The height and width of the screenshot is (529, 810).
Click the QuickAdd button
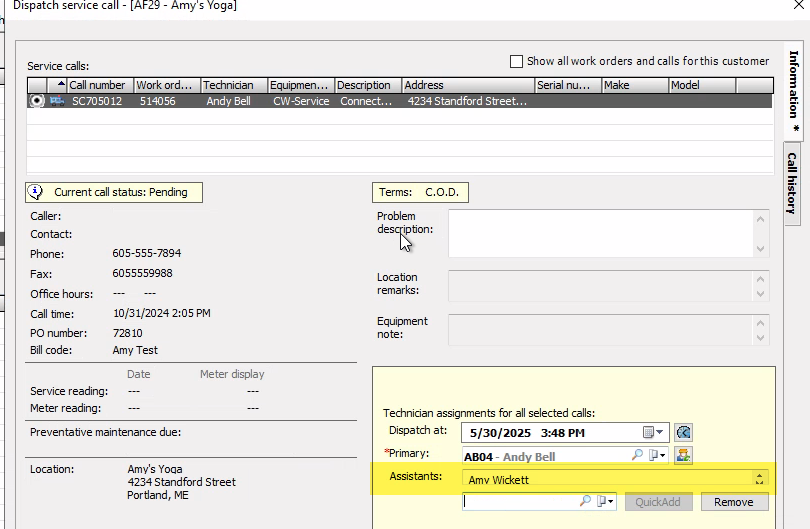(x=658, y=502)
